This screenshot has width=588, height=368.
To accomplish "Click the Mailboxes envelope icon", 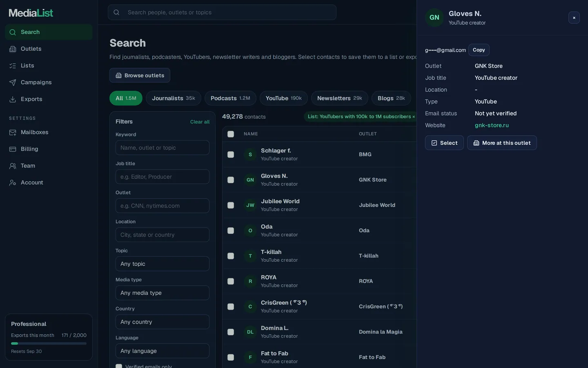I will 13,132.
